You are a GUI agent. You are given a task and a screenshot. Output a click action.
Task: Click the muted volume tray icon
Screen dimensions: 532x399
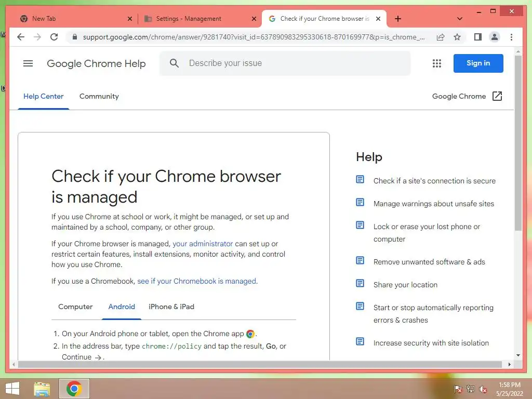pyautogui.click(x=483, y=389)
